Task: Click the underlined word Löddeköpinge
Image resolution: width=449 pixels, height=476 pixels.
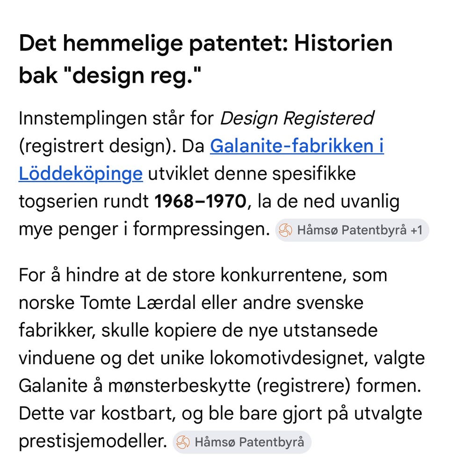Action: pyautogui.click(x=81, y=174)
